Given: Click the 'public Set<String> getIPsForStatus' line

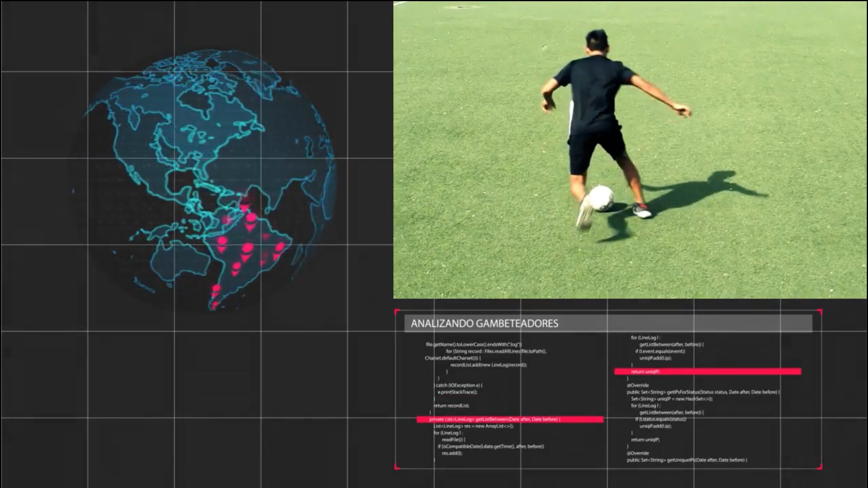Looking at the screenshot, I should tap(703, 392).
